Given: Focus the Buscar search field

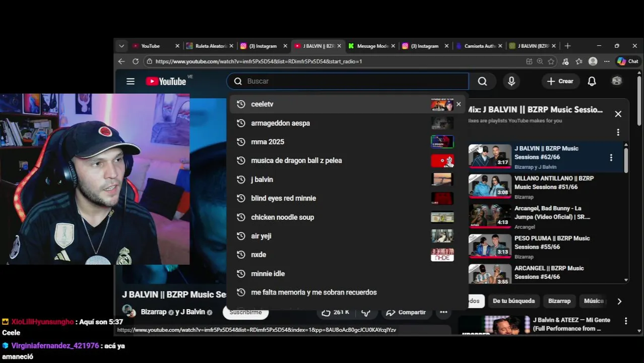Looking at the screenshot, I should point(348,81).
